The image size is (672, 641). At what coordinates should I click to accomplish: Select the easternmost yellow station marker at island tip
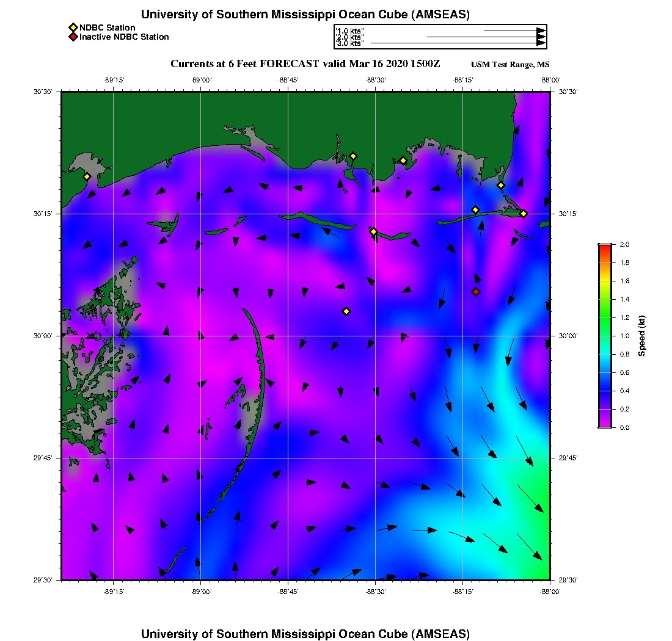click(524, 214)
